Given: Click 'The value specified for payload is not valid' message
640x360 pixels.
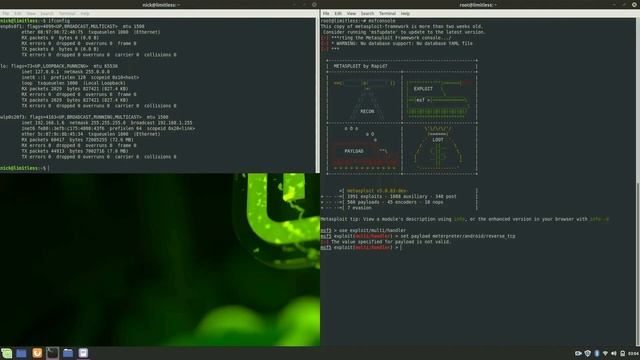Looking at the screenshot, I should [x=386, y=242].
